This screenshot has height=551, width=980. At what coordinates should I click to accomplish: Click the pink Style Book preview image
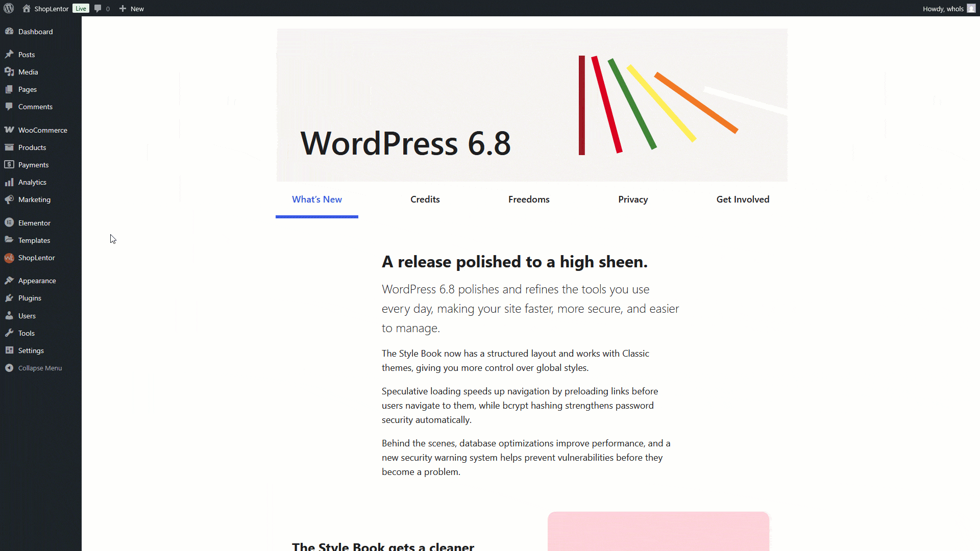(658, 531)
